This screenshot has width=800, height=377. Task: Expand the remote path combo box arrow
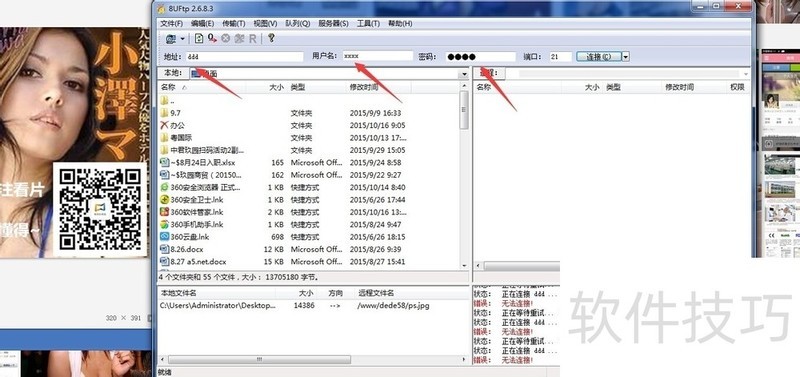tap(745, 74)
